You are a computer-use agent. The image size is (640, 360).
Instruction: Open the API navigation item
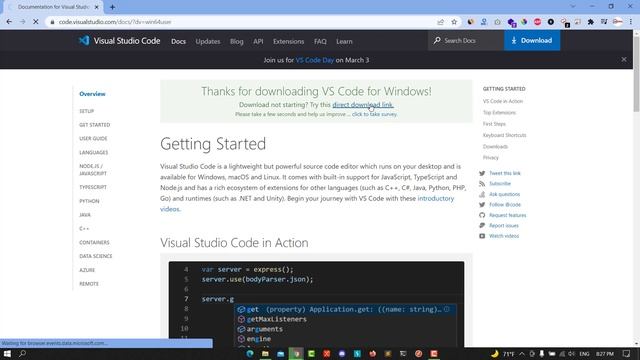[x=258, y=41]
